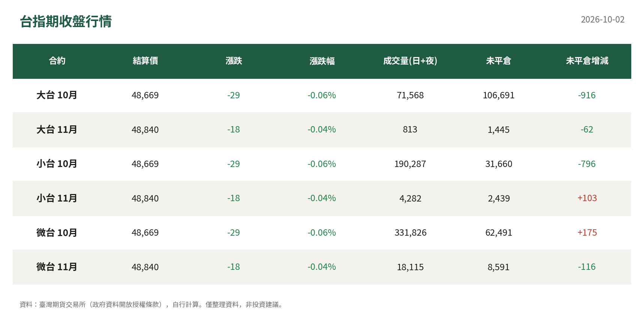Select the open interest change -116
The height and width of the screenshot is (316, 644).
[x=587, y=267]
